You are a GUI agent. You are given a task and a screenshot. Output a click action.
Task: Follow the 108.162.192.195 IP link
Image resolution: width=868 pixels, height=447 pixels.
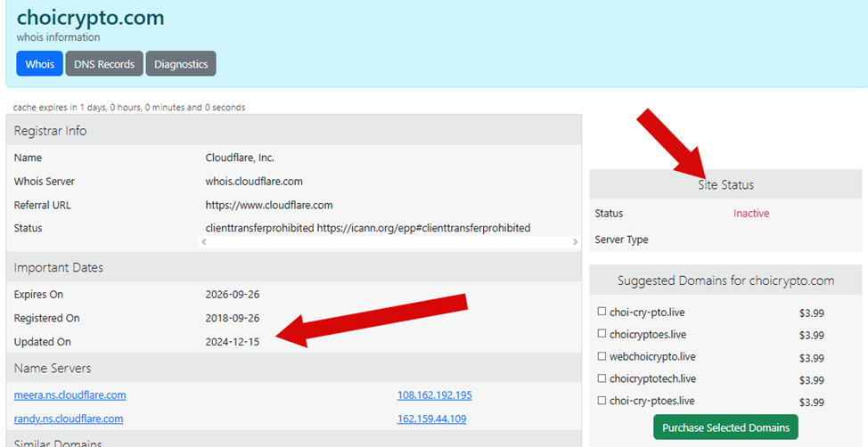pos(435,395)
